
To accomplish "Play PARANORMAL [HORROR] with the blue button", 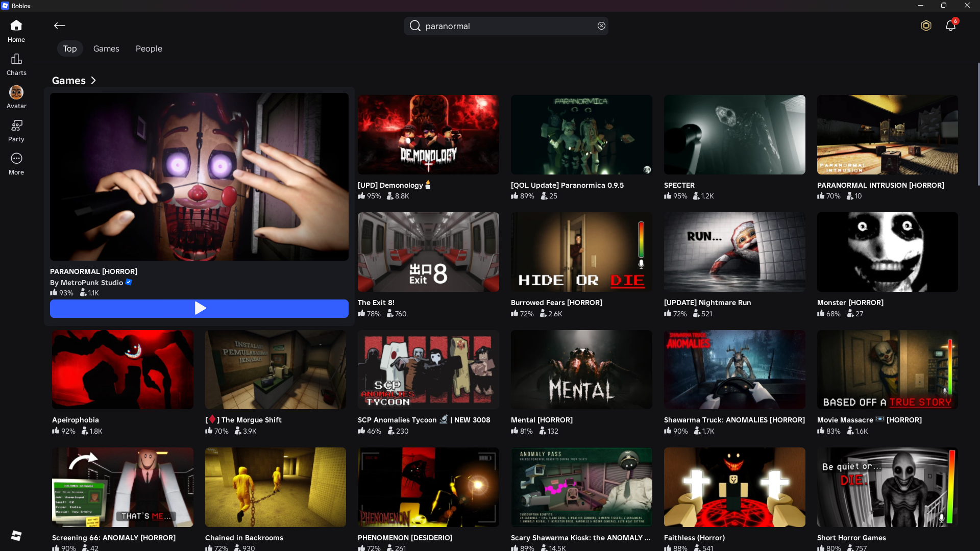I will [x=199, y=308].
